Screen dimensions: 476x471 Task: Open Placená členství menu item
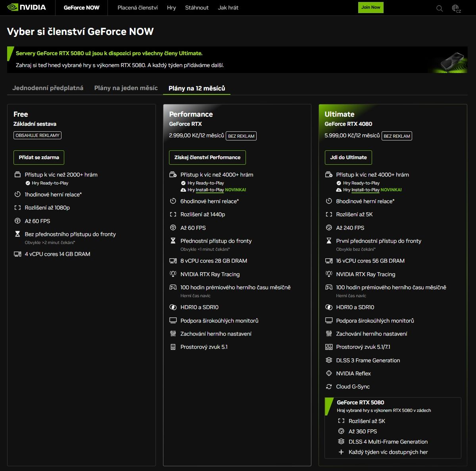tap(138, 8)
